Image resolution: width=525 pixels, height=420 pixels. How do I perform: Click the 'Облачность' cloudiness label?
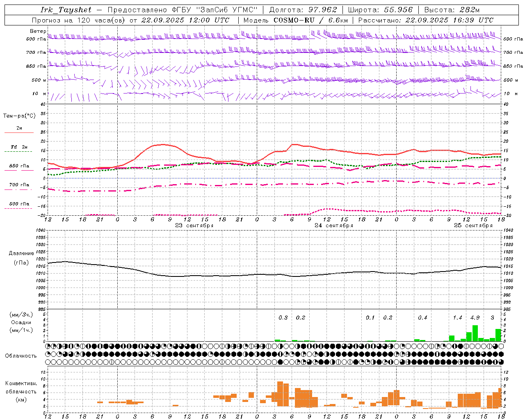[21, 356]
